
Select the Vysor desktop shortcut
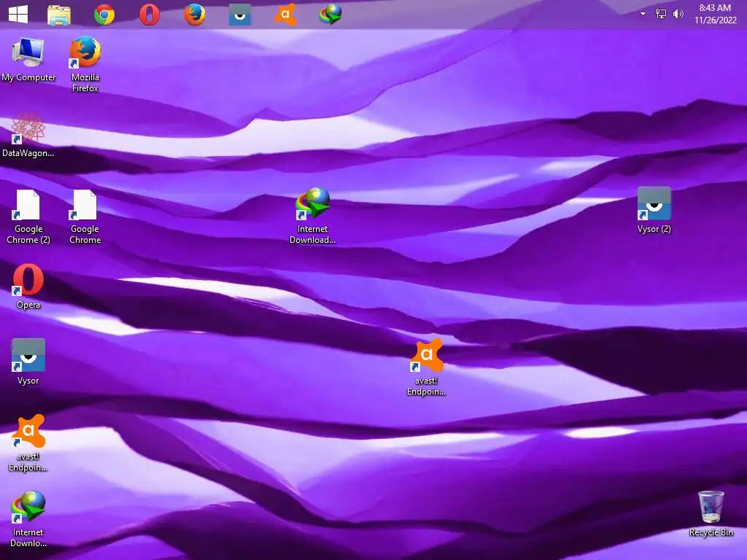pyautogui.click(x=28, y=362)
